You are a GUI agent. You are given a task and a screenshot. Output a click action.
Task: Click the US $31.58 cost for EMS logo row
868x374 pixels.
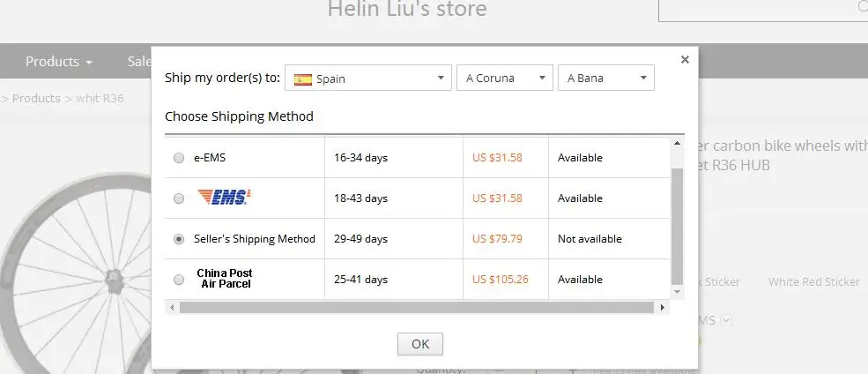pos(497,198)
